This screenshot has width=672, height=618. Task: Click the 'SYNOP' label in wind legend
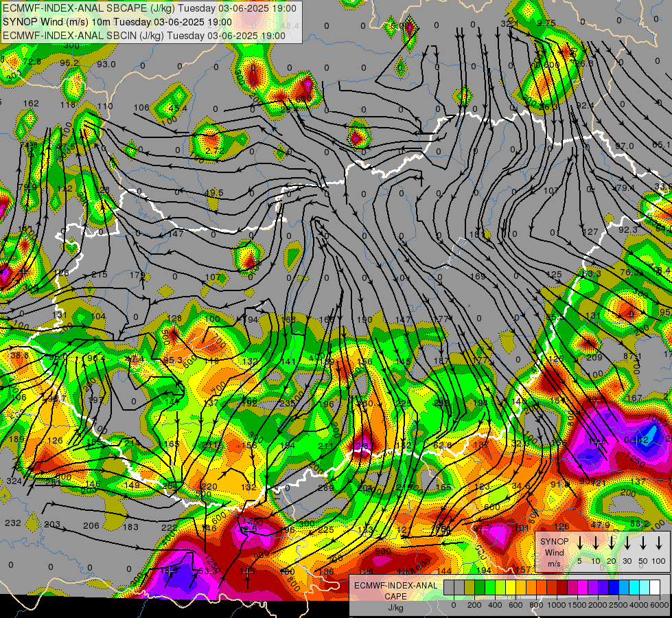555,542
